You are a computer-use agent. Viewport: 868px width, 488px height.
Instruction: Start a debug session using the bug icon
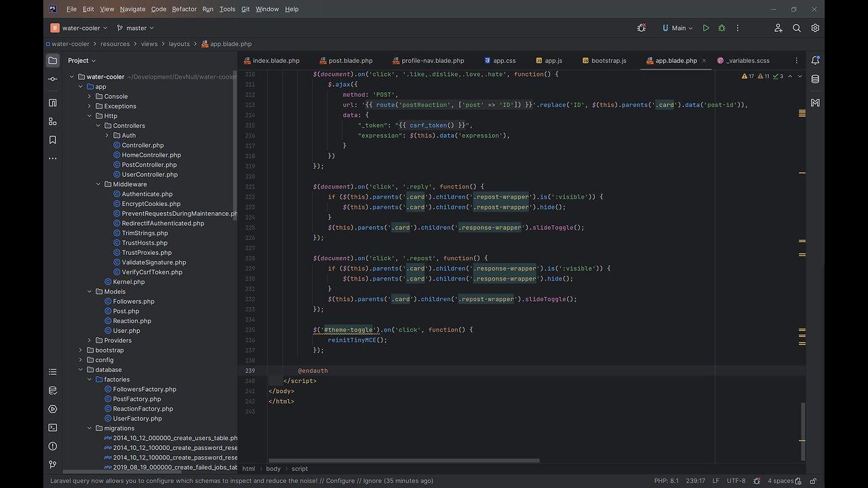[x=722, y=28]
